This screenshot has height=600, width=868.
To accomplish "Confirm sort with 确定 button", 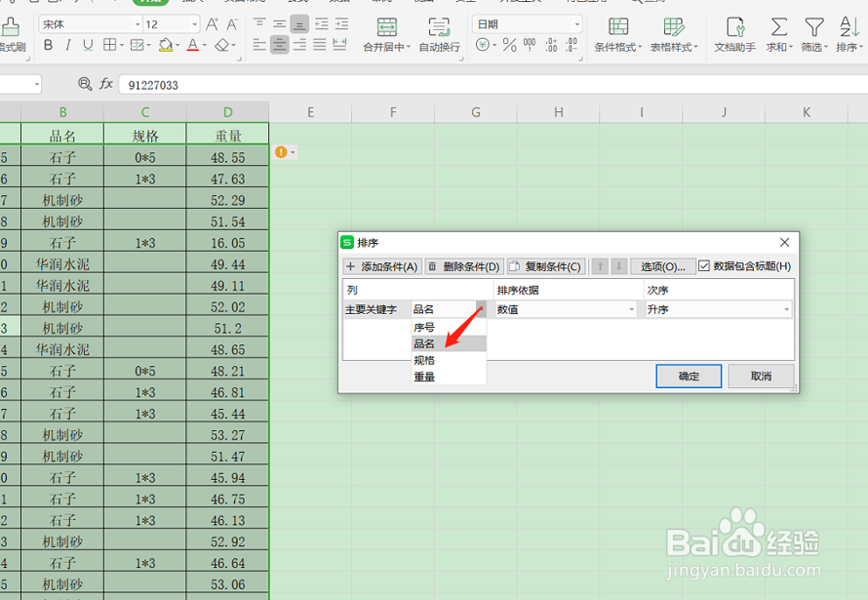I will coord(689,377).
